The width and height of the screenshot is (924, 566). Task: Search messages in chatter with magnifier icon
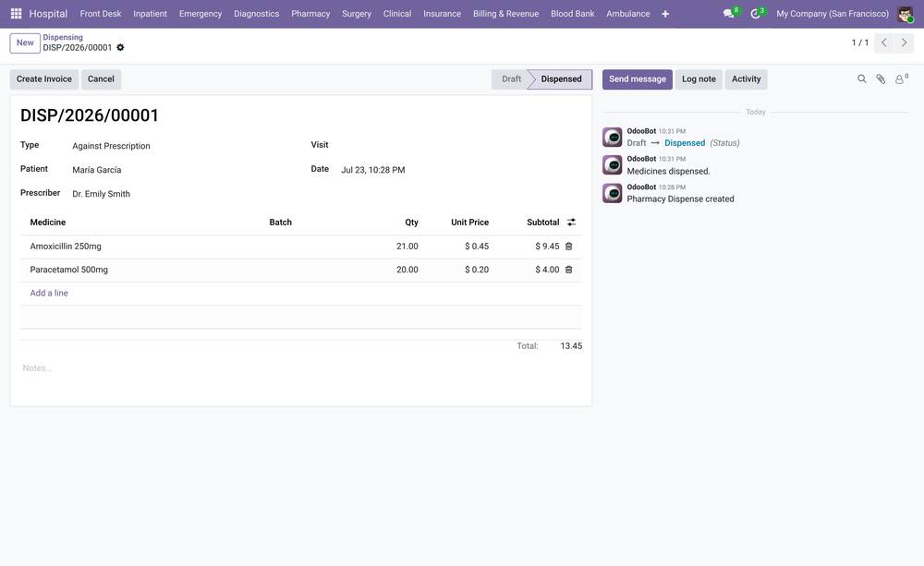tap(861, 78)
